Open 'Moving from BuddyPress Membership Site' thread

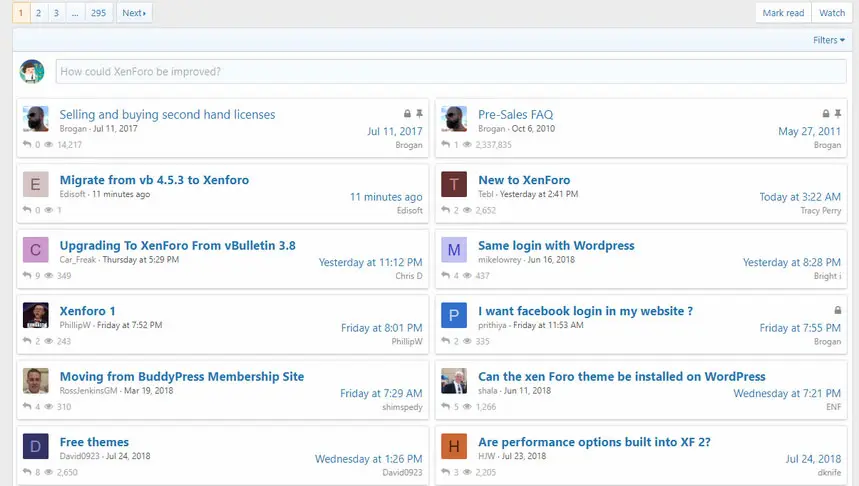point(181,376)
